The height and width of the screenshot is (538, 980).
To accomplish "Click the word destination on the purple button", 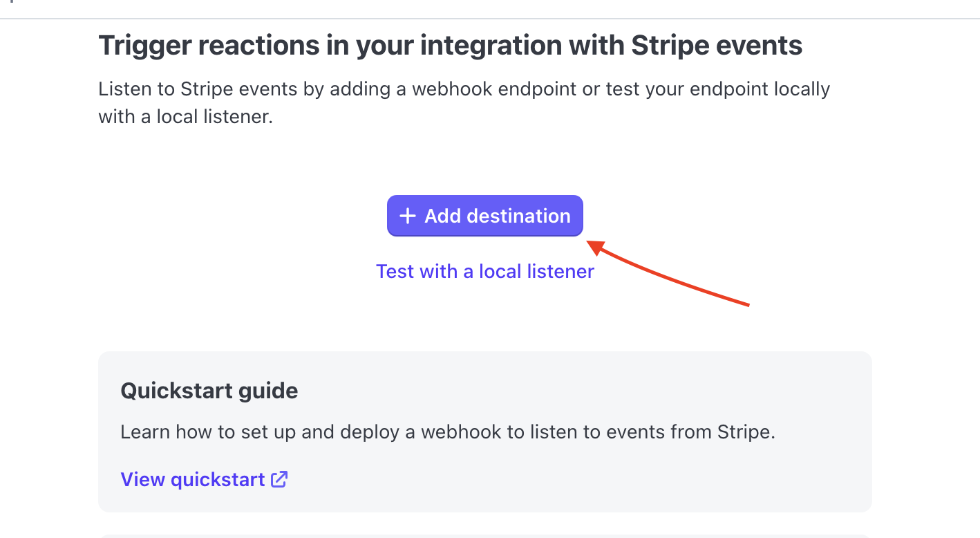I will point(519,216).
